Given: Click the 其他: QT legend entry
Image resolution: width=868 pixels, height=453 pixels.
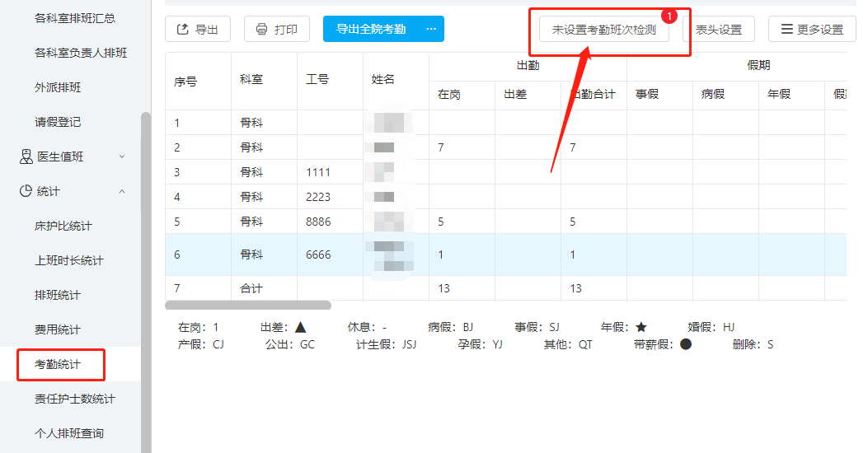Looking at the screenshot, I should pyautogui.click(x=568, y=344).
